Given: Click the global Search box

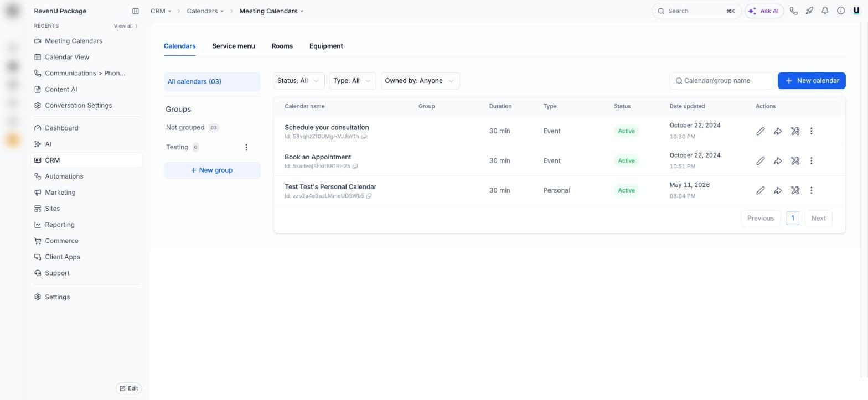Looking at the screenshot, I should pyautogui.click(x=696, y=11).
